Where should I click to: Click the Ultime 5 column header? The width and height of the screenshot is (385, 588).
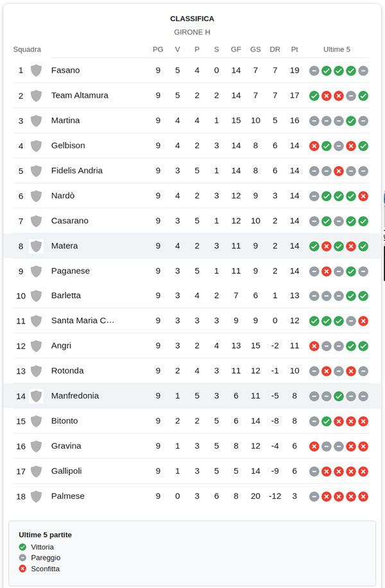click(337, 49)
